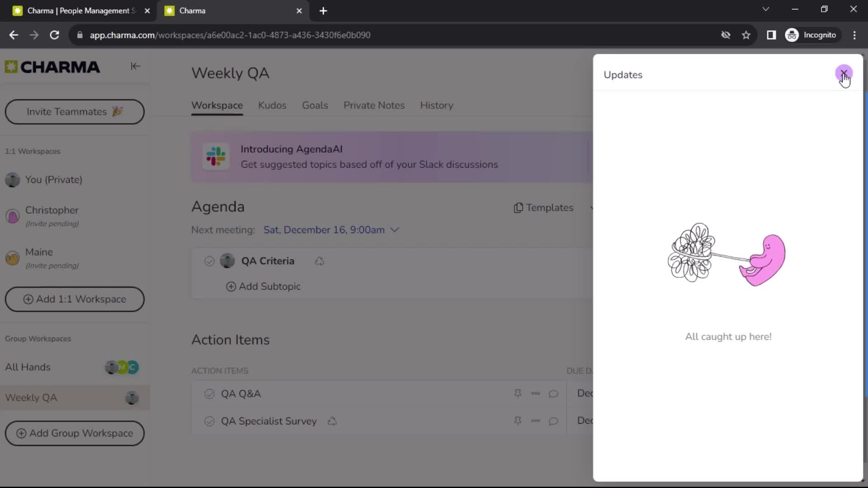
Task: Switch to the Goals tab
Action: pyautogui.click(x=315, y=105)
